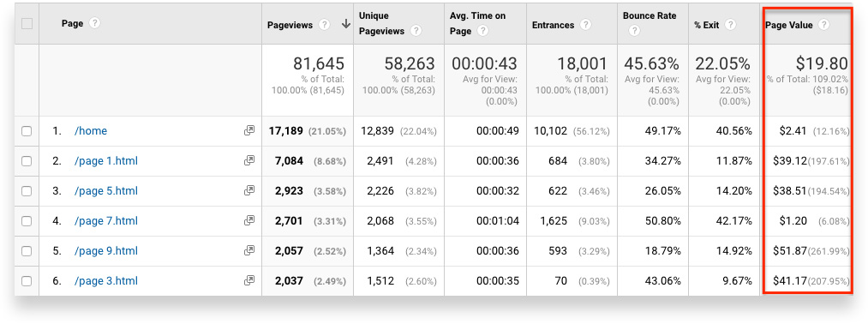Viewport: 868px width, 324px height.
Task: Sort table by Unique Pageviews column
Action: (382, 23)
